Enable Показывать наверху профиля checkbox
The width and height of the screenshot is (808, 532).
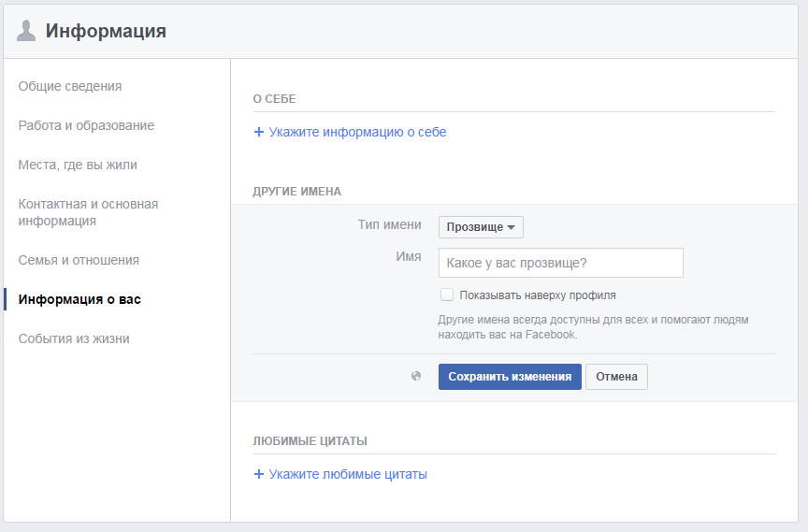pyautogui.click(x=447, y=295)
